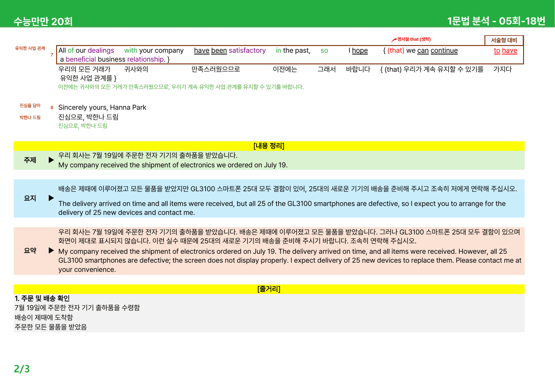Click the line '배송이 제때에 도착함'
Image resolution: width=555 pixels, height=392 pixels.
pos(44,318)
